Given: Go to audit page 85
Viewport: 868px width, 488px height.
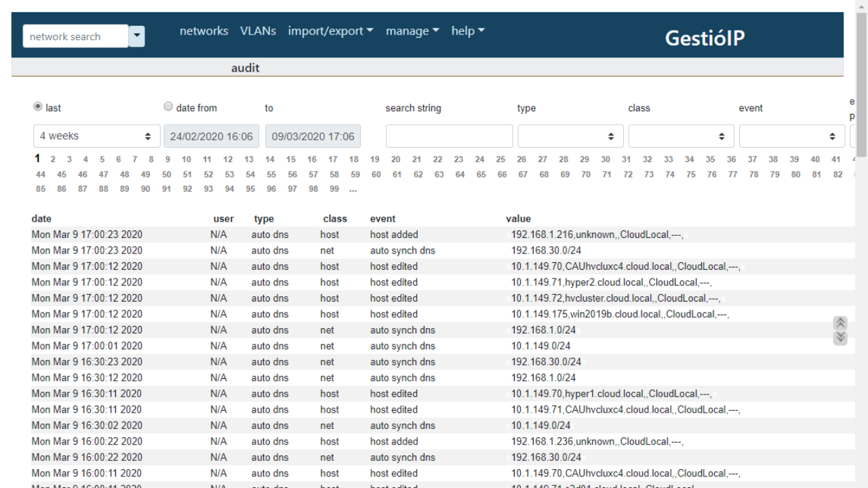Looking at the screenshot, I should [x=41, y=189].
